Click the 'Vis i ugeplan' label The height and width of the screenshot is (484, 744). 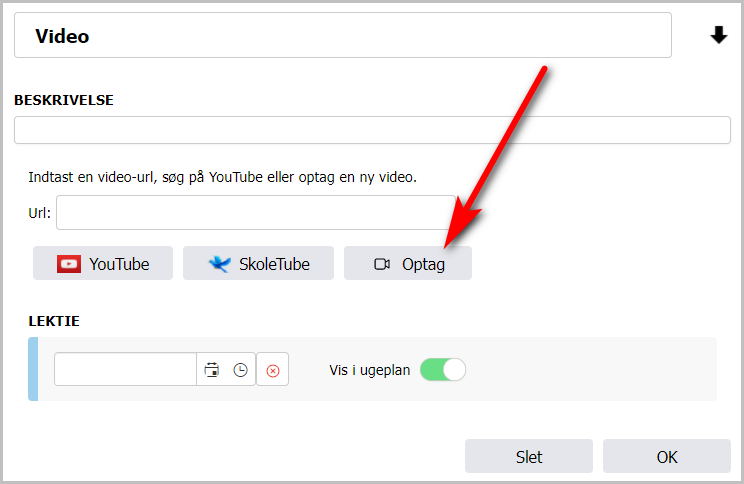point(370,370)
